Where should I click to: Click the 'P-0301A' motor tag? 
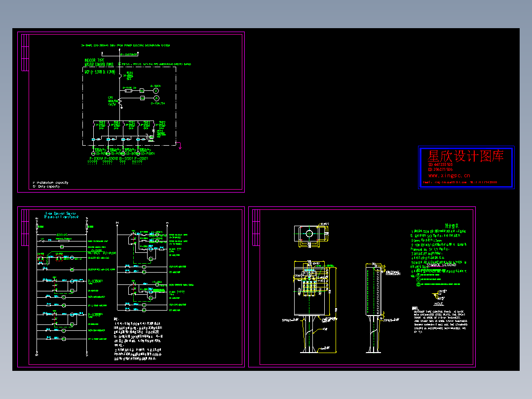tap(97, 159)
